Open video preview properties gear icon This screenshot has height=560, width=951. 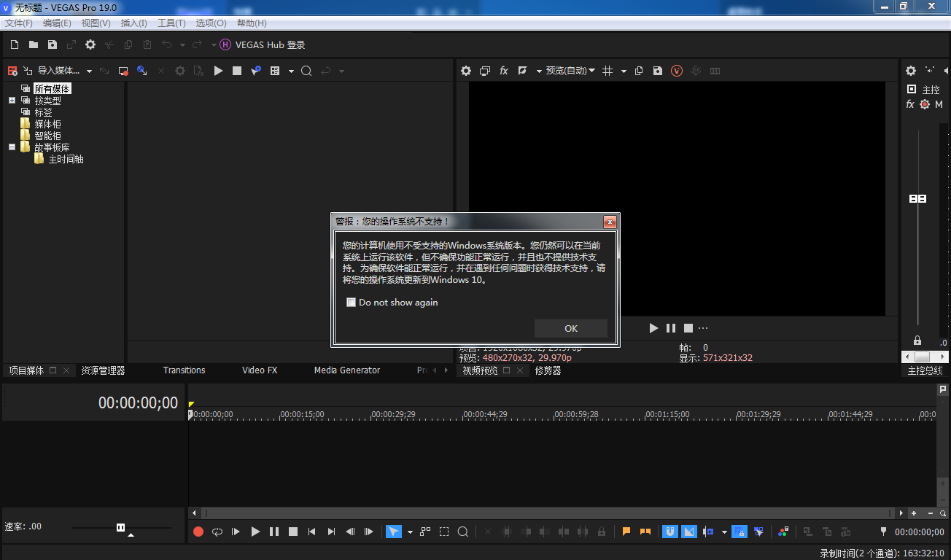[x=466, y=71]
